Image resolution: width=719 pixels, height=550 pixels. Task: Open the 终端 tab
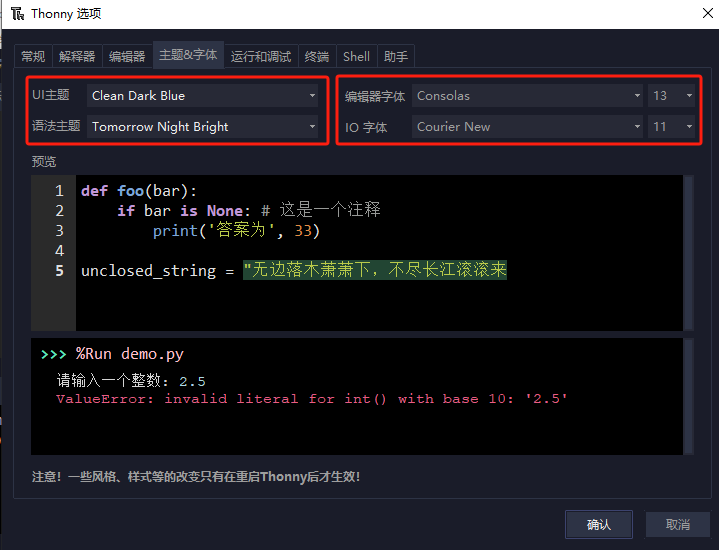click(317, 56)
